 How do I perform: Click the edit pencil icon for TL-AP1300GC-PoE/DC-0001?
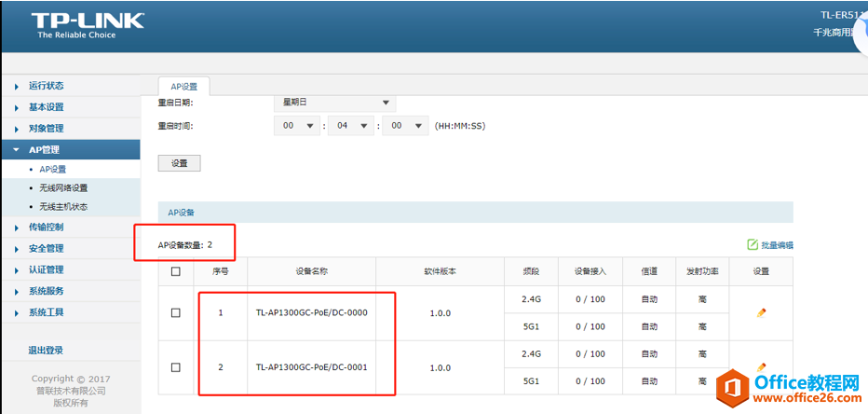coord(761,366)
